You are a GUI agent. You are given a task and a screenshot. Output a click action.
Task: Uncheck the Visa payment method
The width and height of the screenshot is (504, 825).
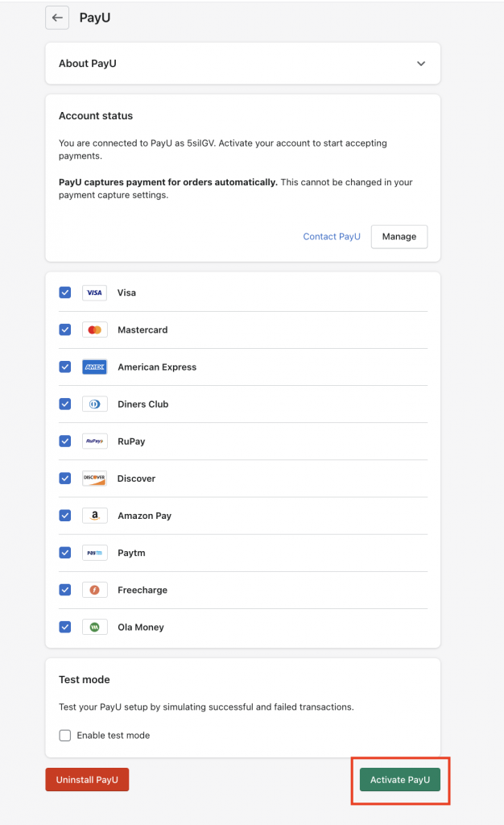[x=65, y=292]
